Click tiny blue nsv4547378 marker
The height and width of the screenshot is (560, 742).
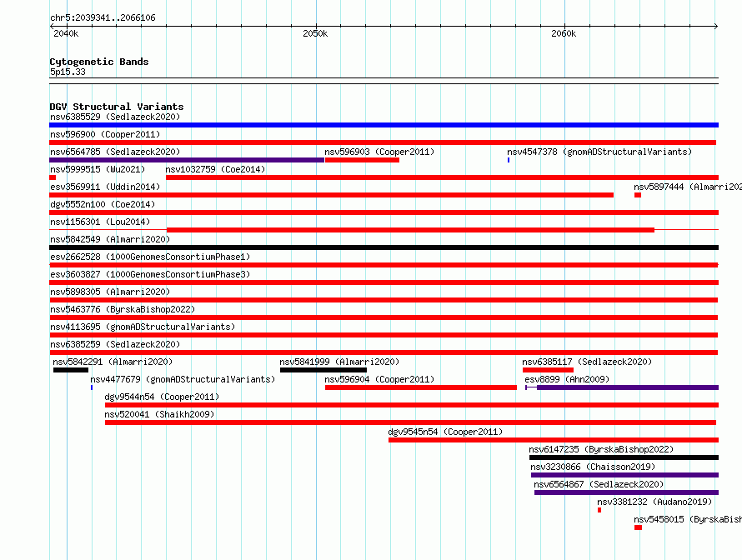(509, 160)
